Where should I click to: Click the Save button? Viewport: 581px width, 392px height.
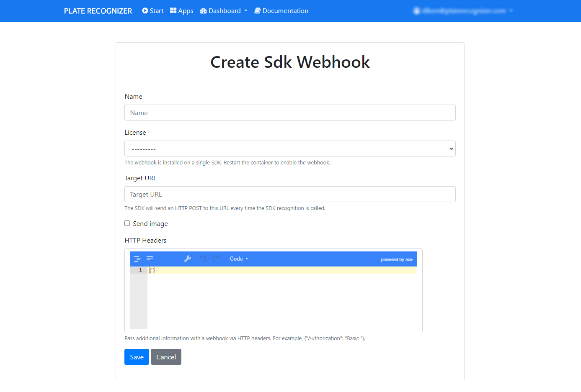(x=137, y=357)
